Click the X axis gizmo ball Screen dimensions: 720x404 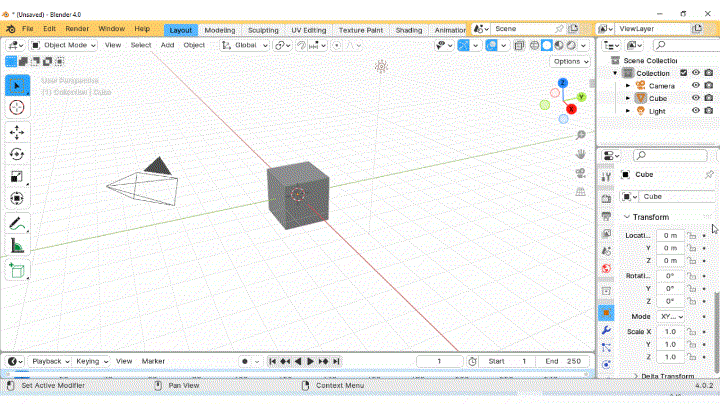click(571, 109)
